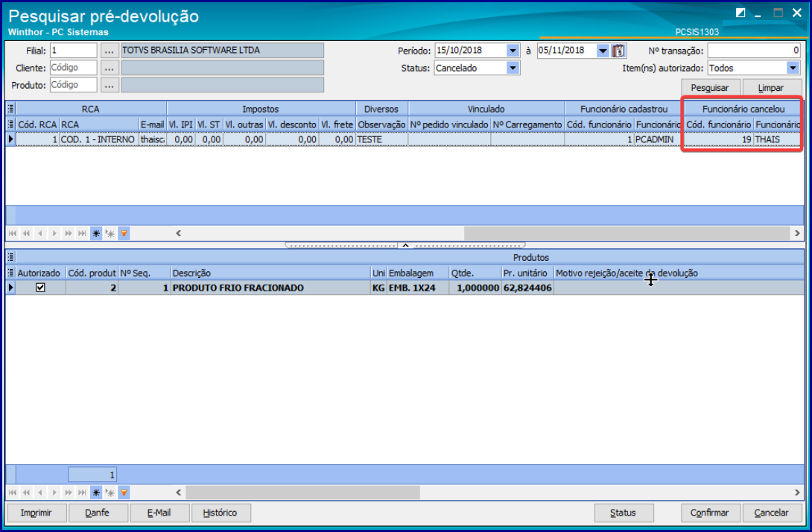Open the column chooser icon beside Cód. RCA header
The height and width of the screenshot is (532, 812).
pos(10,124)
